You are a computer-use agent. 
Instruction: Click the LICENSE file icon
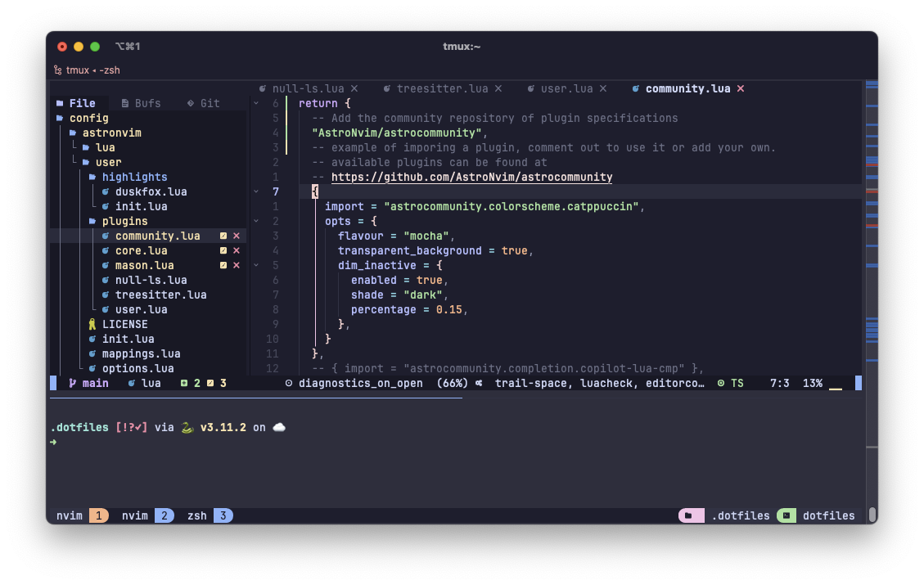point(92,324)
